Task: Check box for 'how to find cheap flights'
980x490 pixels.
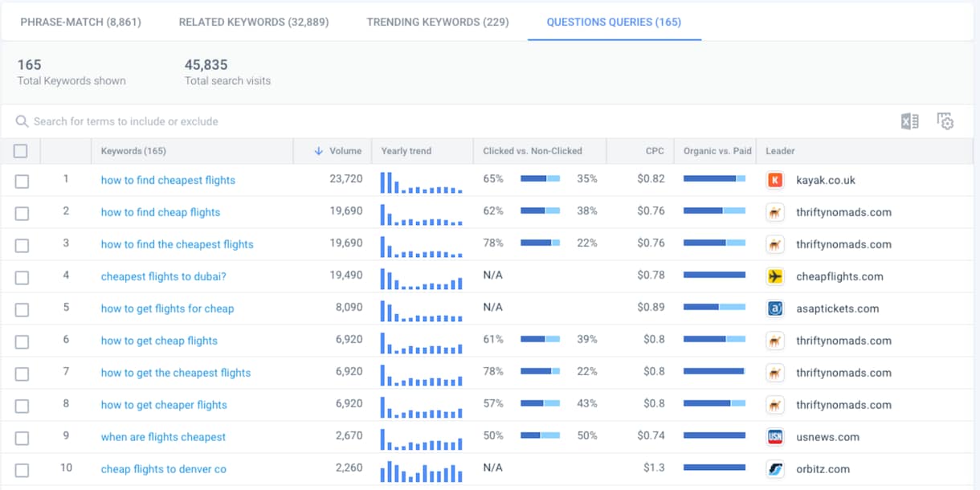Action: tap(22, 214)
